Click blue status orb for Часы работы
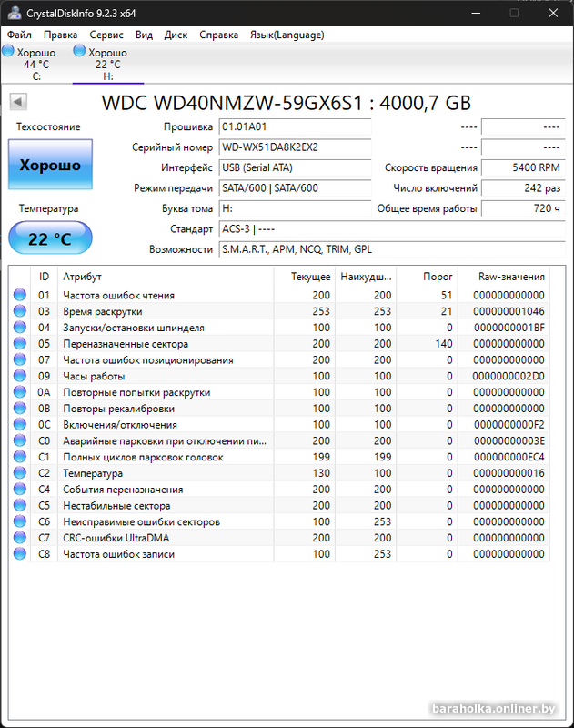 pyautogui.click(x=20, y=377)
